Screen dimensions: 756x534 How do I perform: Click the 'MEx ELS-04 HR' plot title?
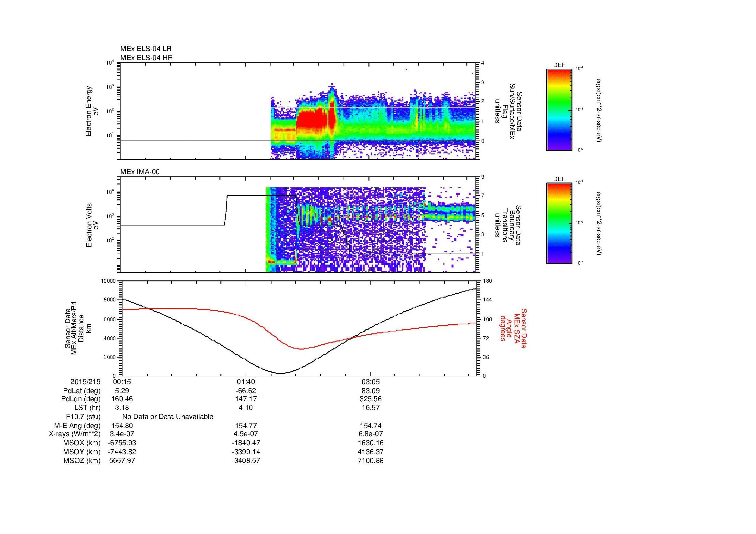[146, 58]
